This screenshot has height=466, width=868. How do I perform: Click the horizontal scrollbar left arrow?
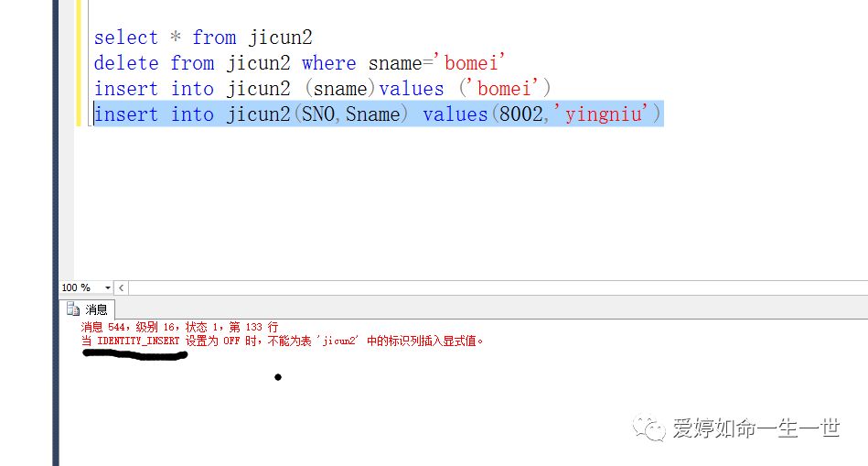(122, 287)
